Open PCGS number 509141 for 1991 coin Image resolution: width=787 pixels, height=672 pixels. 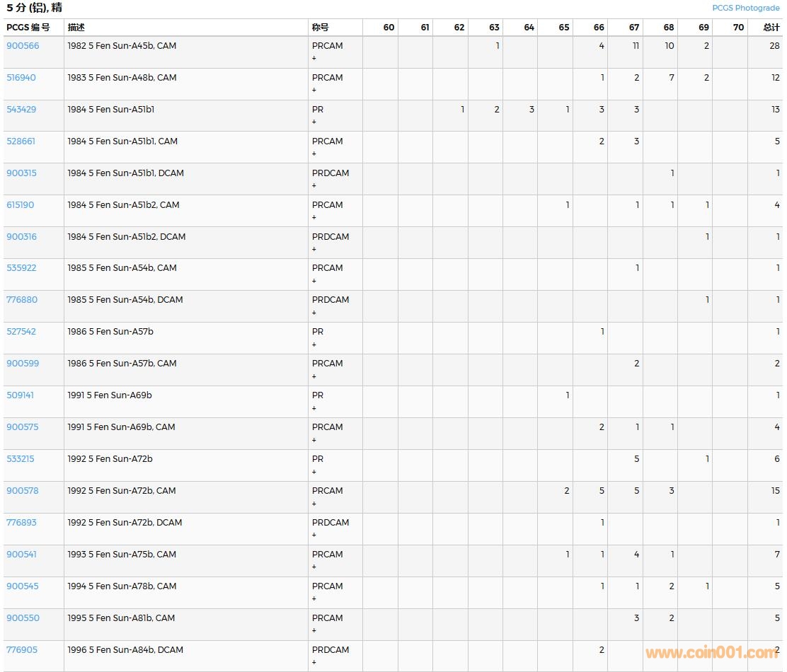[20, 395]
